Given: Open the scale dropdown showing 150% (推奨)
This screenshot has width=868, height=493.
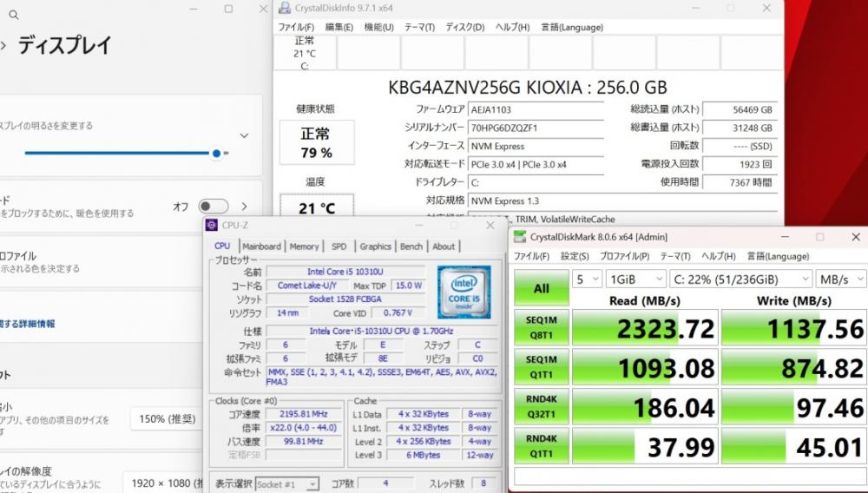Looking at the screenshot, I should [168, 419].
